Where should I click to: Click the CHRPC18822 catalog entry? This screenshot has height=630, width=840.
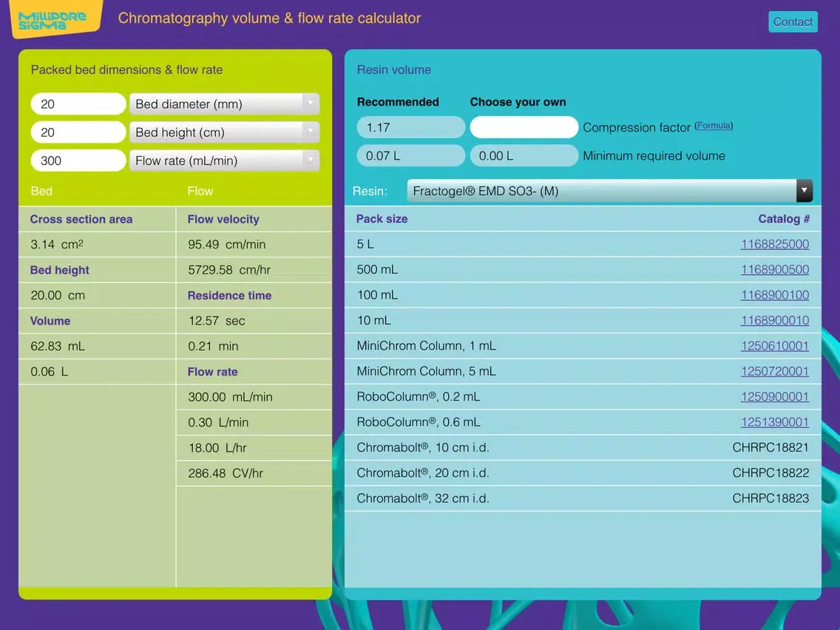770,473
